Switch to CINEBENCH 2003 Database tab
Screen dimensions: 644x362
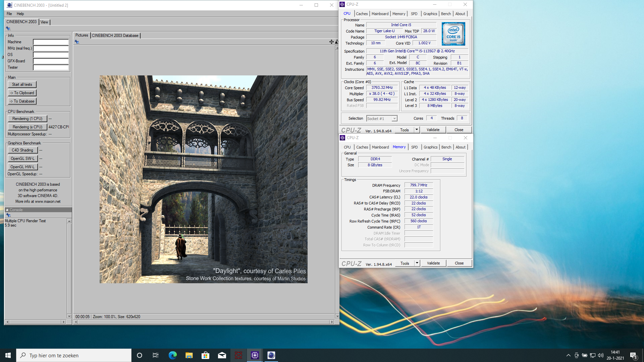[x=115, y=36]
